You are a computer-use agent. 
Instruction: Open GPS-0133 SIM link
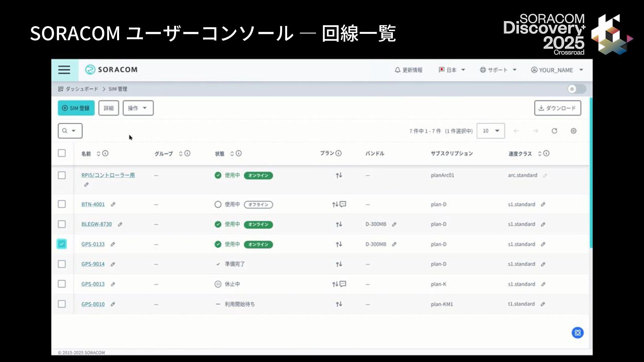pyautogui.click(x=93, y=244)
